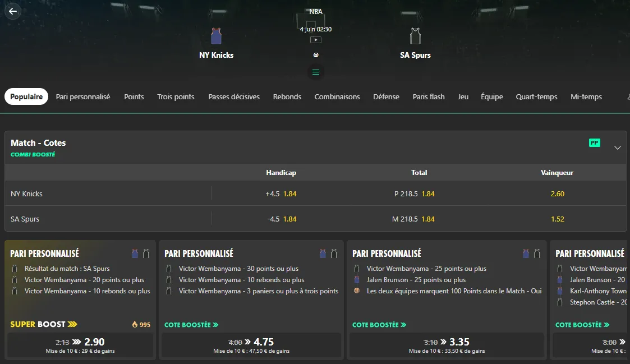The width and height of the screenshot is (630, 364).
Task: Bet NY Knicks handicap +4.5 at 1.84
Action: click(281, 193)
